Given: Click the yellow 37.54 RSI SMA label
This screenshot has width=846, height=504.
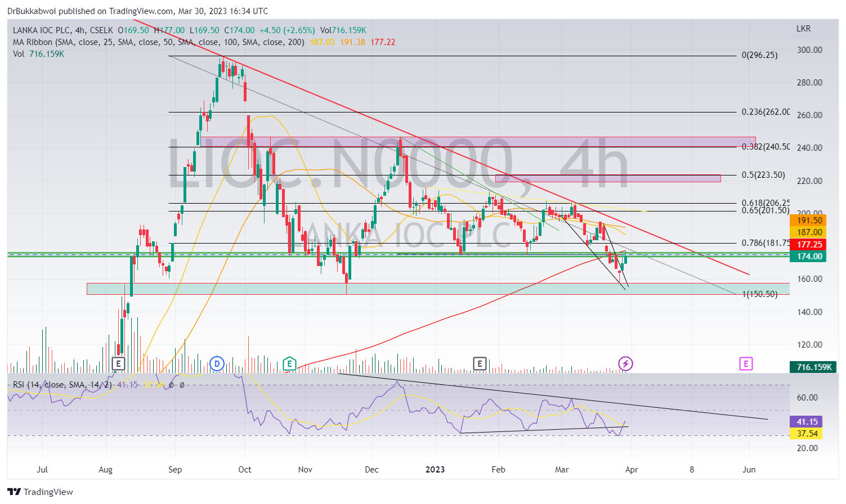Looking at the screenshot, I should [x=807, y=433].
